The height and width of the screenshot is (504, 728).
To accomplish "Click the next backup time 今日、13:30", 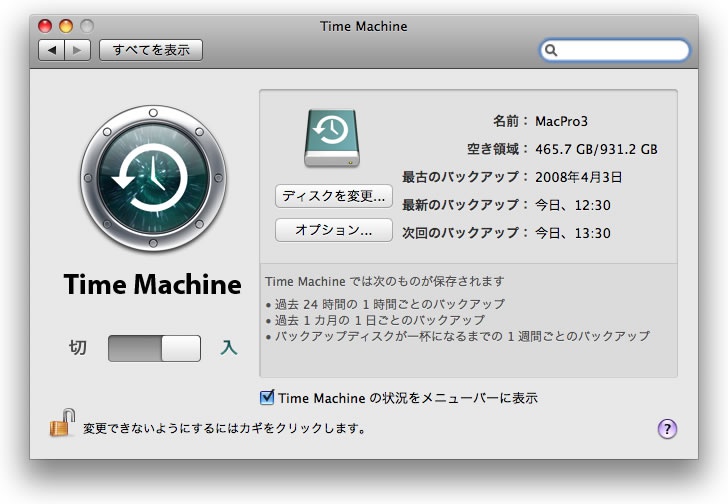I will click(x=572, y=233).
